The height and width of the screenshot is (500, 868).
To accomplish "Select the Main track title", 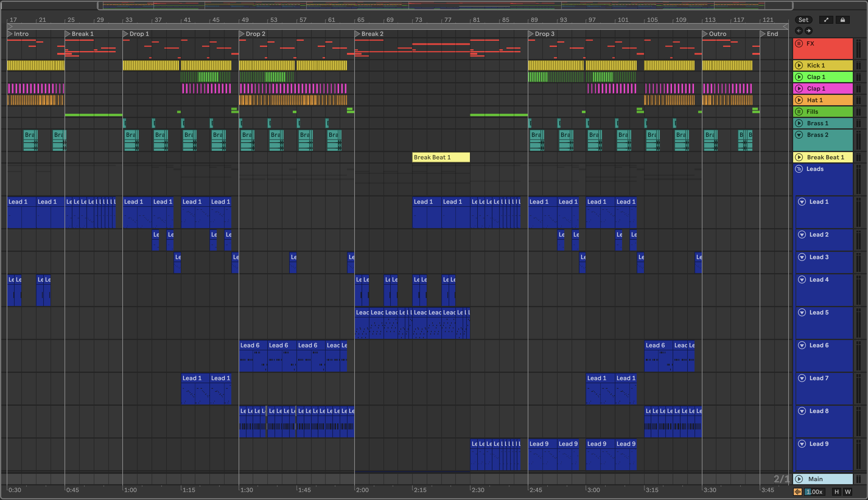I will coord(815,479).
